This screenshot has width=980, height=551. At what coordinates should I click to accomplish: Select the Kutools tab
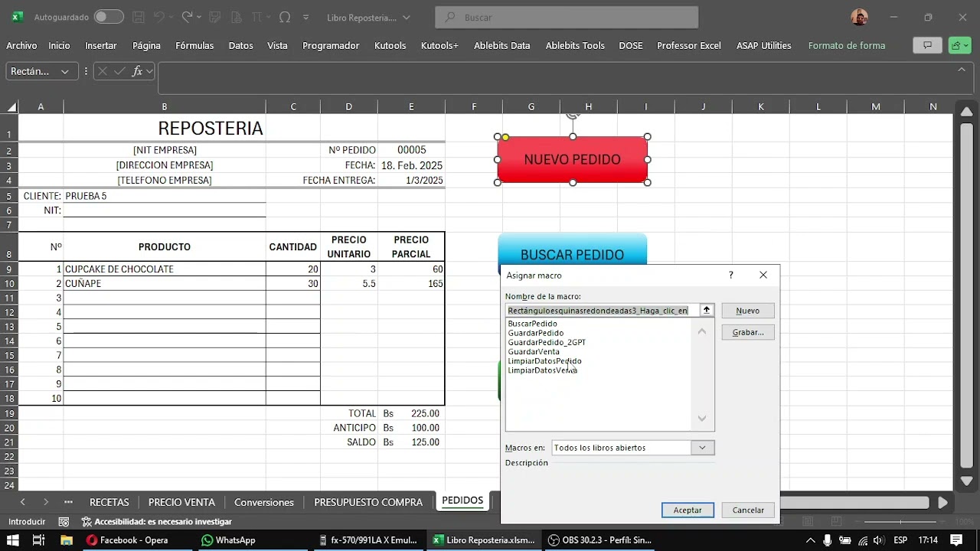(x=390, y=45)
